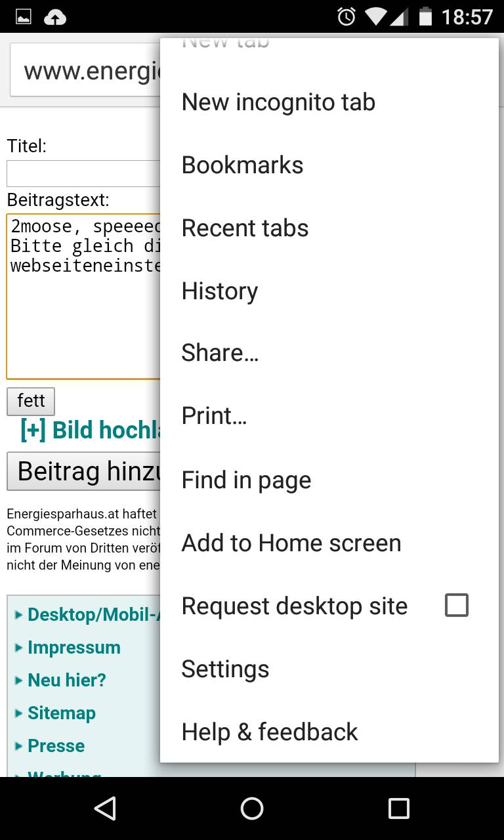The height and width of the screenshot is (840, 504).
Task: Tap the Android back navigation button
Action: pyautogui.click(x=105, y=808)
